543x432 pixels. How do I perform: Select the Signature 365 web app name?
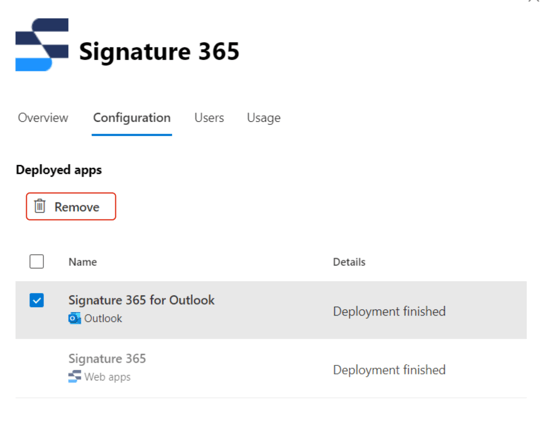coord(107,359)
